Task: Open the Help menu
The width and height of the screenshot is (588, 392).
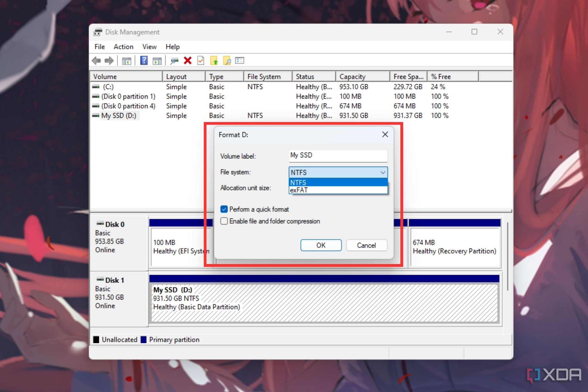Action: point(173,47)
